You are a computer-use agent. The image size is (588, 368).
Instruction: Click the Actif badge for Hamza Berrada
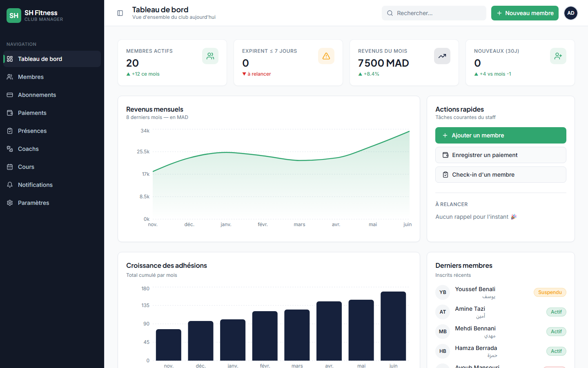[x=556, y=351]
